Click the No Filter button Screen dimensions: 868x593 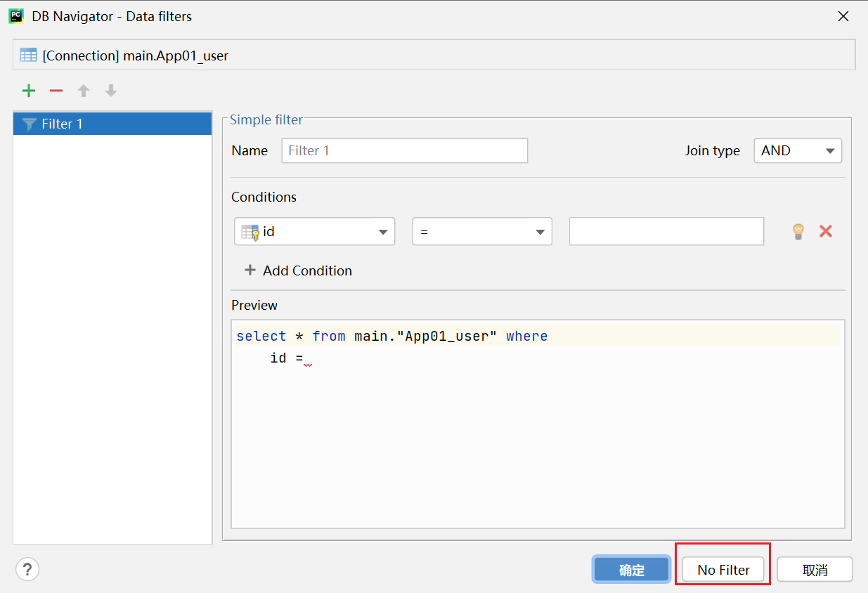(723, 570)
